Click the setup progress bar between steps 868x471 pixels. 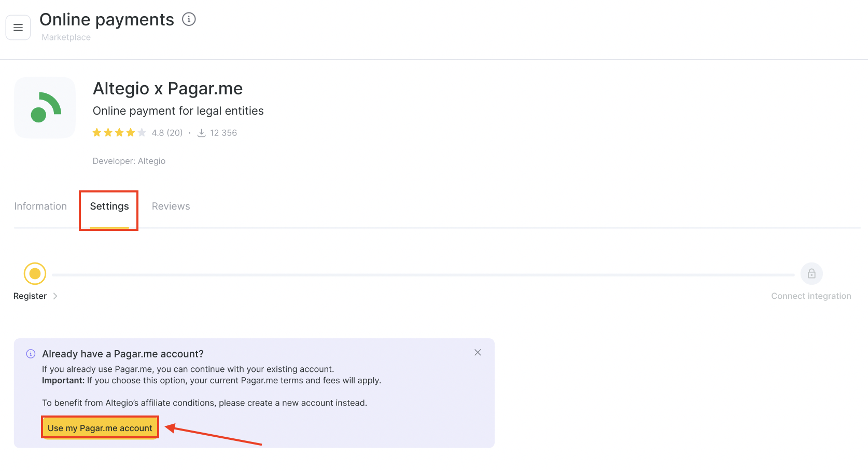(x=423, y=275)
